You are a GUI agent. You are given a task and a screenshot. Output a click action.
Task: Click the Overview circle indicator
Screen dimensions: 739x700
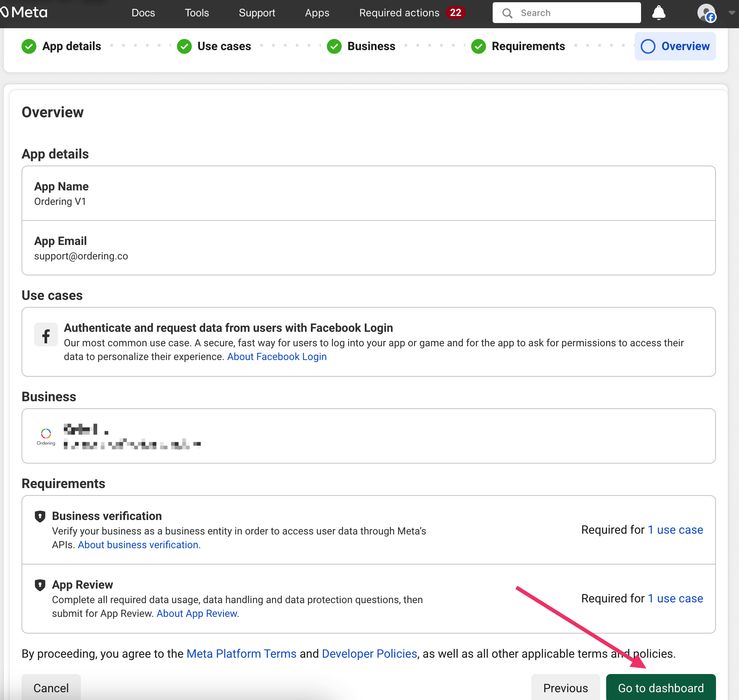pos(648,47)
